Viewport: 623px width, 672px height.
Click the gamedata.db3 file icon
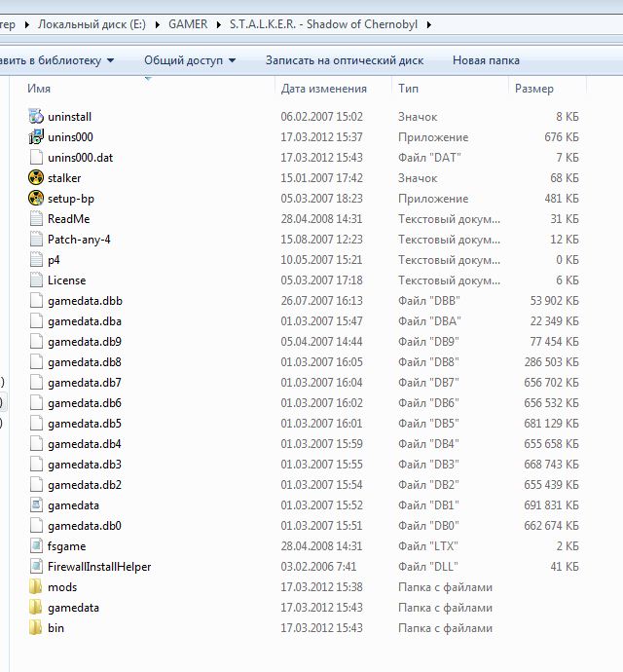pos(36,465)
